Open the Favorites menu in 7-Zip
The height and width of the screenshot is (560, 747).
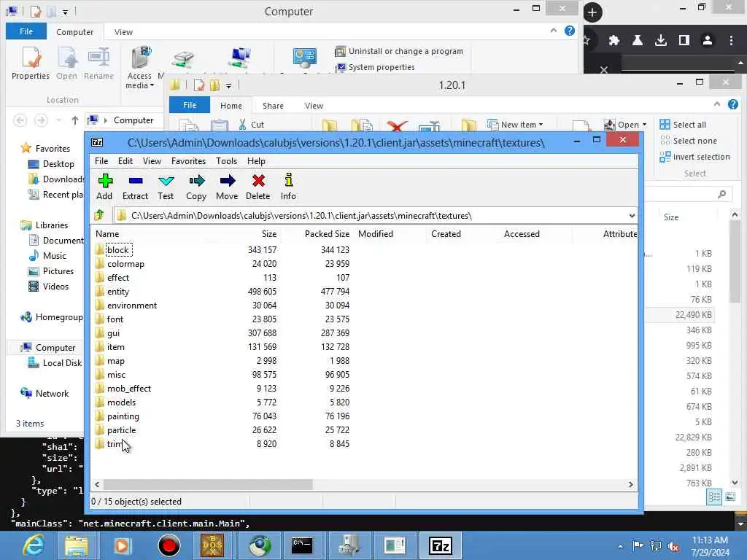189,161
